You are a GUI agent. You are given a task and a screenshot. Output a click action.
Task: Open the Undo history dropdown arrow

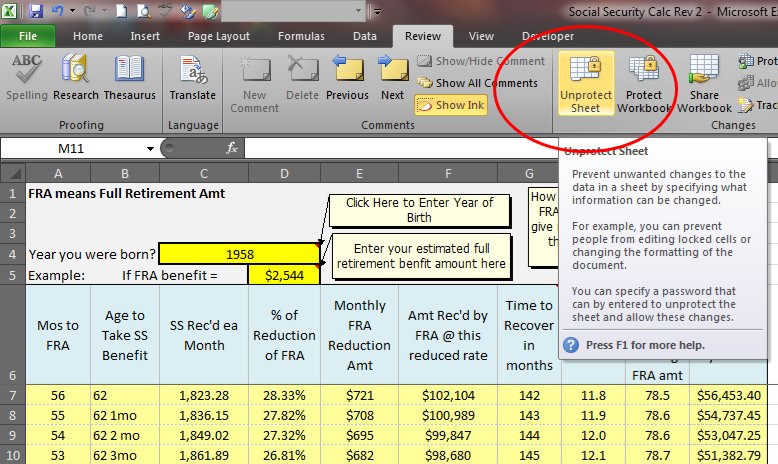point(72,11)
